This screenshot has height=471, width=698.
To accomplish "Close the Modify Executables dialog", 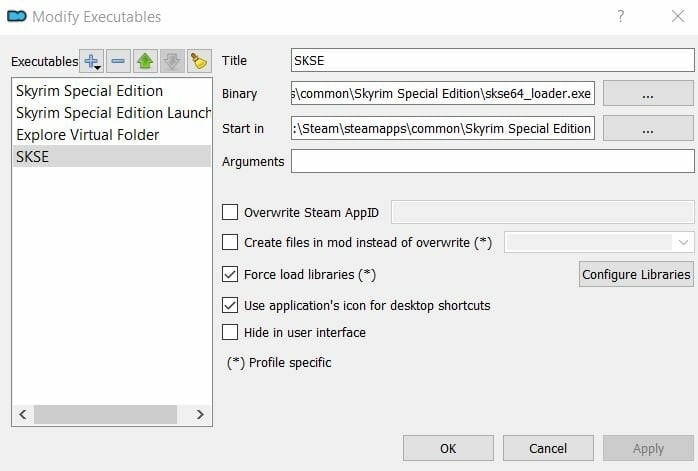I will tap(678, 16).
